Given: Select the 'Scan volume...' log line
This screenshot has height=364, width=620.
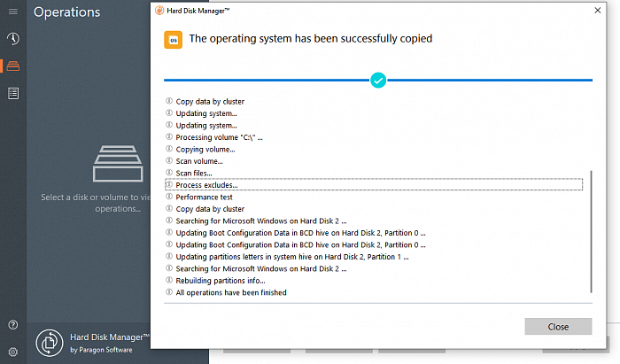Looking at the screenshot, I should 199,161.
